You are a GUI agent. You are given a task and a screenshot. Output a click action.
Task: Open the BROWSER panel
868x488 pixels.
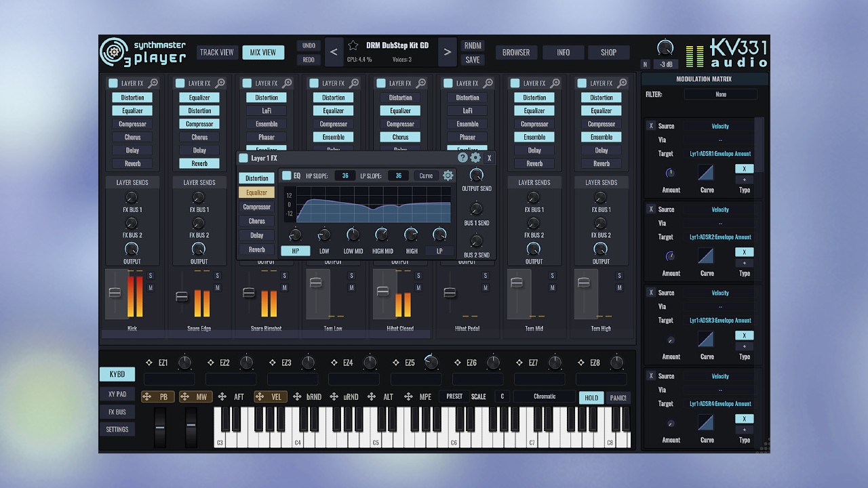516,52
